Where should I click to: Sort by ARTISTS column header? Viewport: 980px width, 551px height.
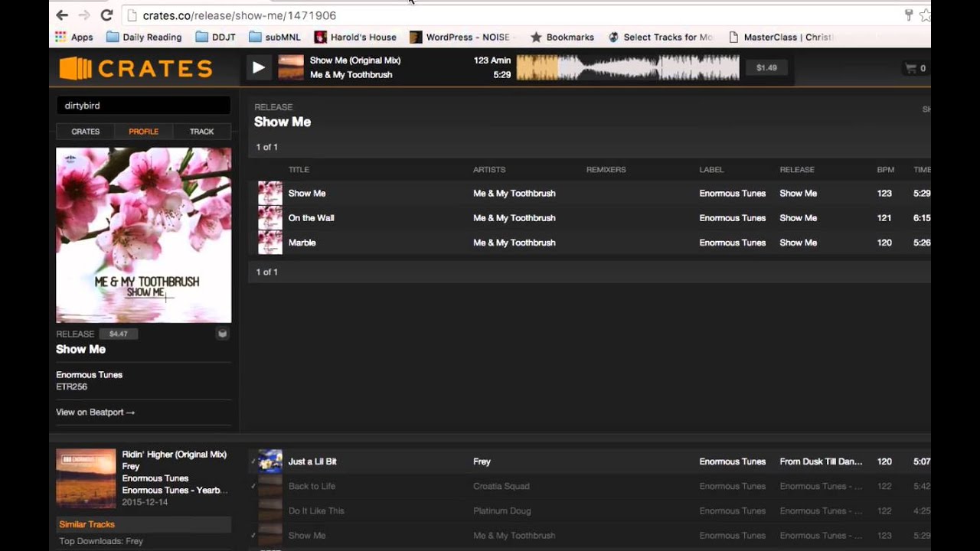(x=489, y=170)
